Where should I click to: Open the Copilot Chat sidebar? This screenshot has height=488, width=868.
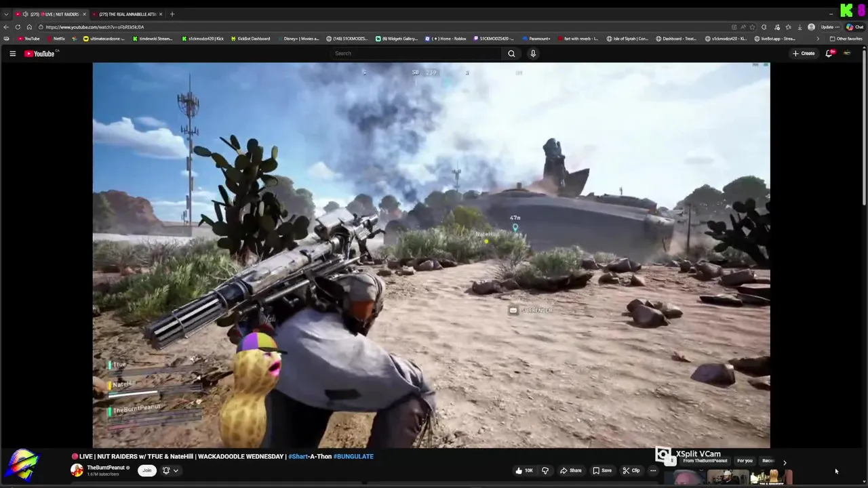coord(854,27)
